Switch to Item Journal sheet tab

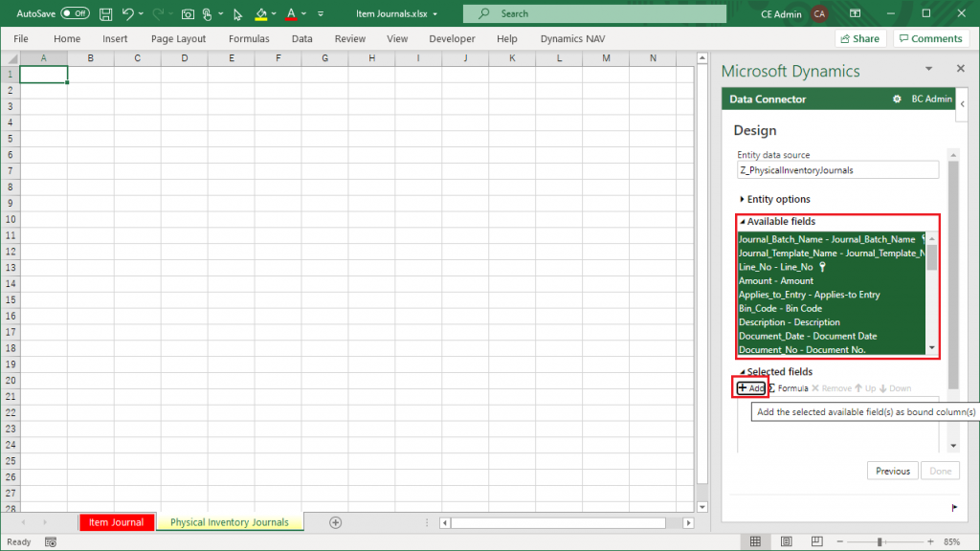[116, 522]
